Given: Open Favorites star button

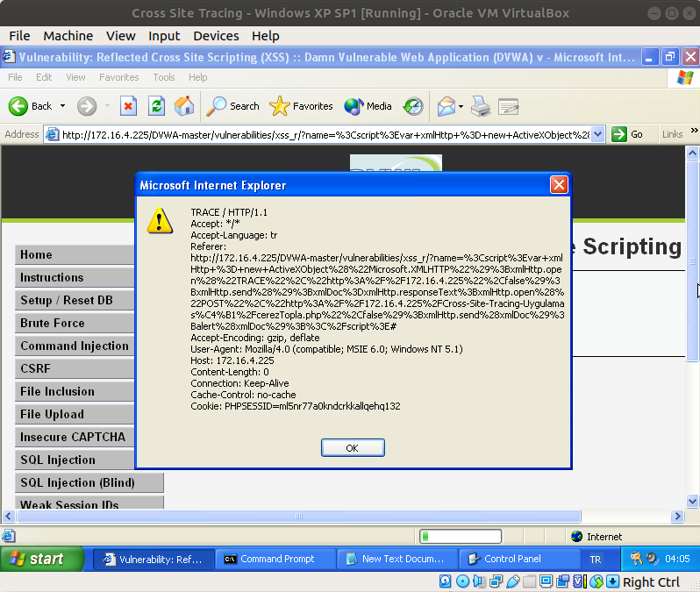Looking at the screenshot, I should 301,106.
